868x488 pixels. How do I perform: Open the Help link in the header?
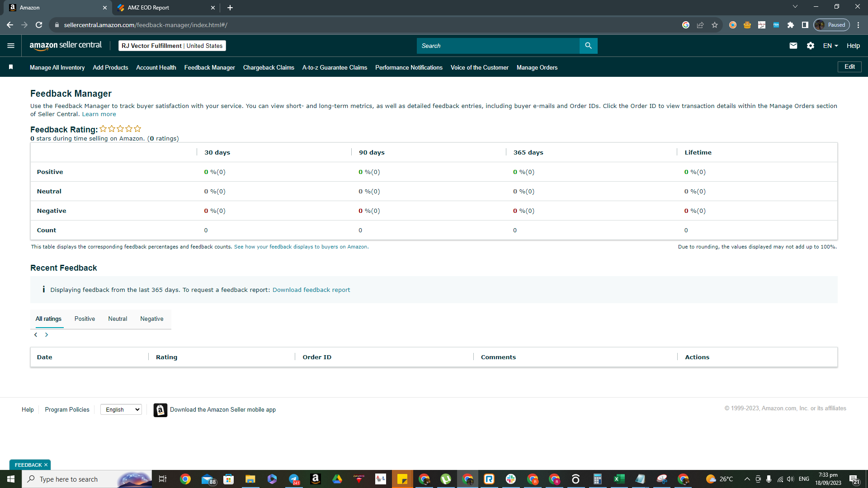point(853,46)
